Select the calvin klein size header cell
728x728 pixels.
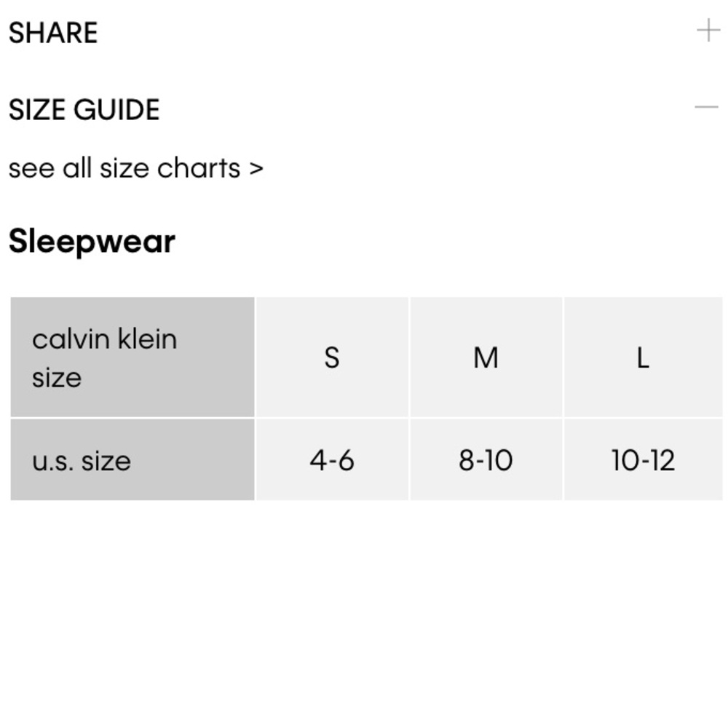click(132, 357)
